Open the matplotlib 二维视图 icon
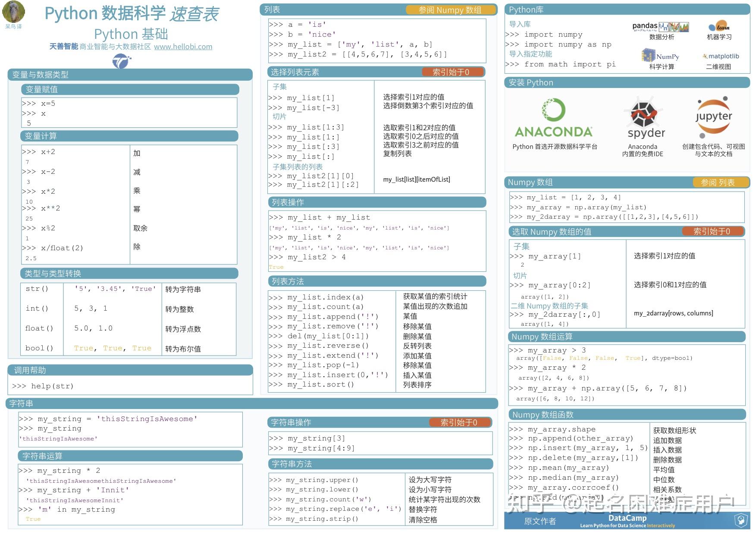 [721, 56]
